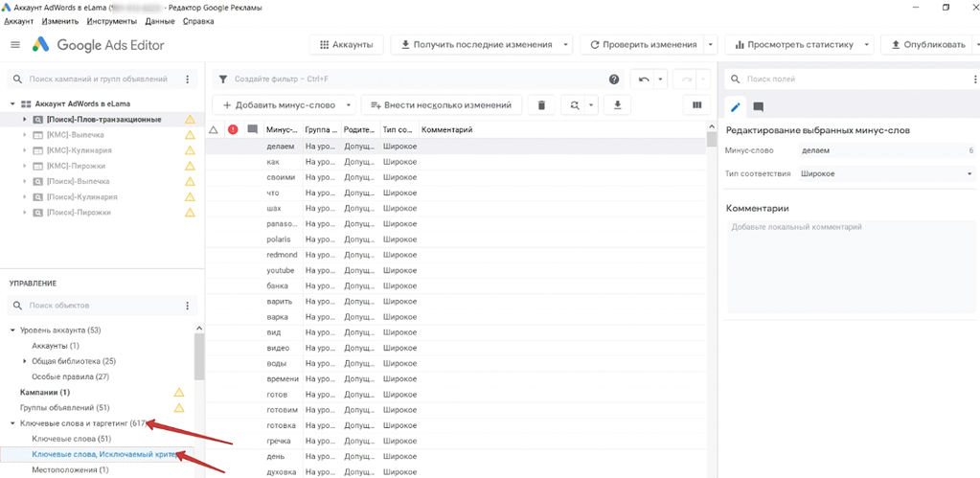
Task: Open dropdown arrow beside Добавить минус-слово
Action: 350,105
